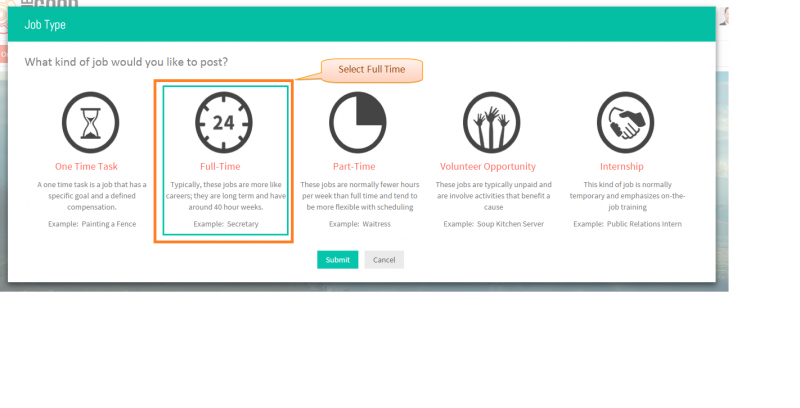The width and height of the screenshot is (800, 408).
Task: Click the Part-Time heading
Action: pos(354,166)
